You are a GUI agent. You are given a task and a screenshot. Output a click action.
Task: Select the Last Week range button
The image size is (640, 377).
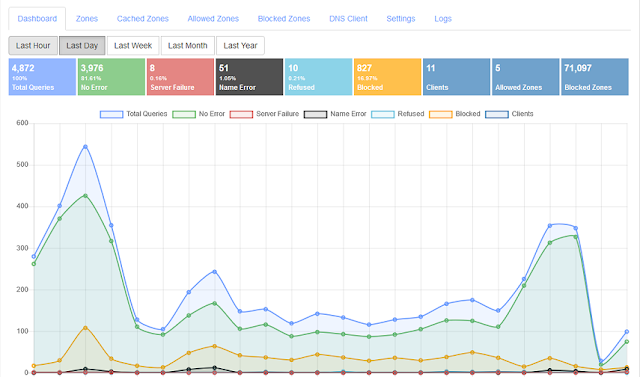[133, 46]
